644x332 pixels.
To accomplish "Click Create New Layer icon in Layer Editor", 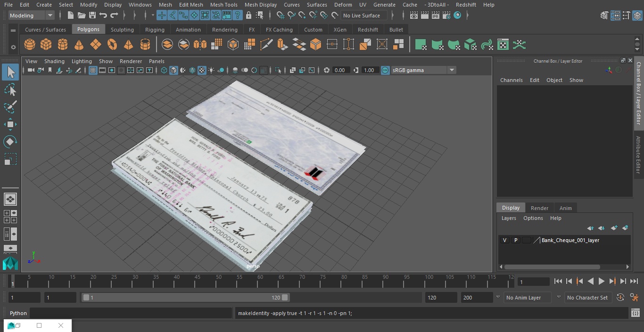I will pos(614,228).
